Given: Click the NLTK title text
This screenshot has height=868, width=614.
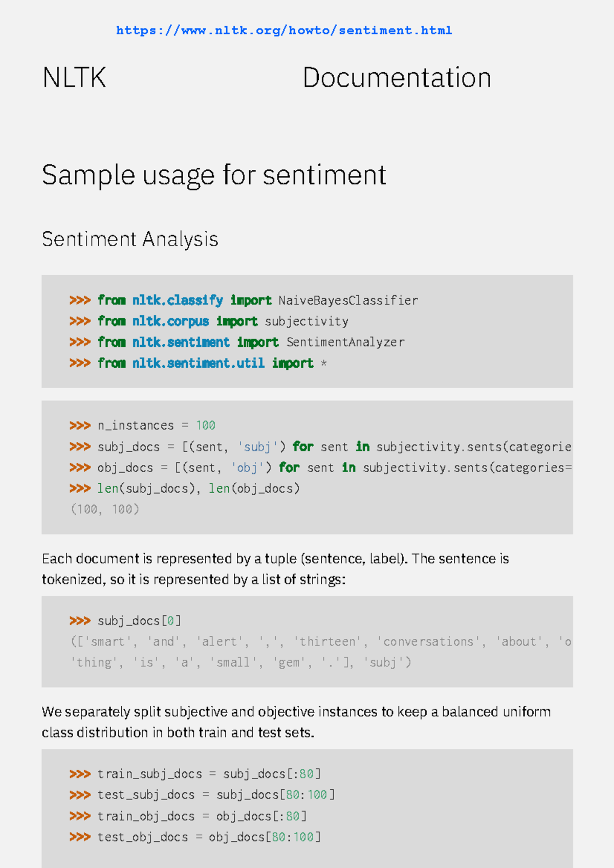Looking at the screenshot, I should click(x=74, y=78).
